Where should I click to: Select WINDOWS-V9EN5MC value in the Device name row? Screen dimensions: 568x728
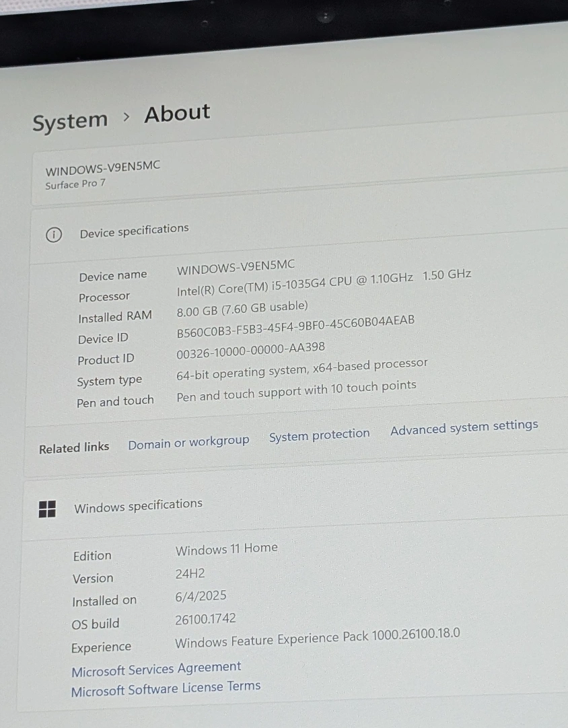[236, 266]
